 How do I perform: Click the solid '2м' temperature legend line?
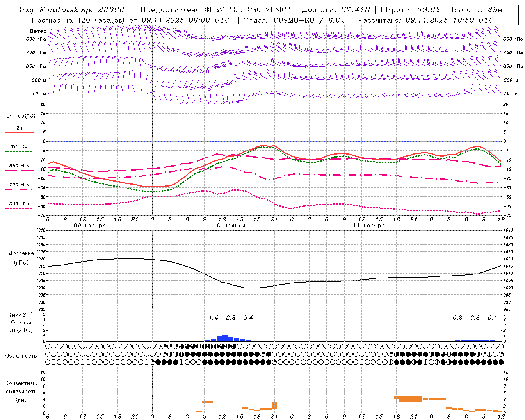tap(19, 132)
